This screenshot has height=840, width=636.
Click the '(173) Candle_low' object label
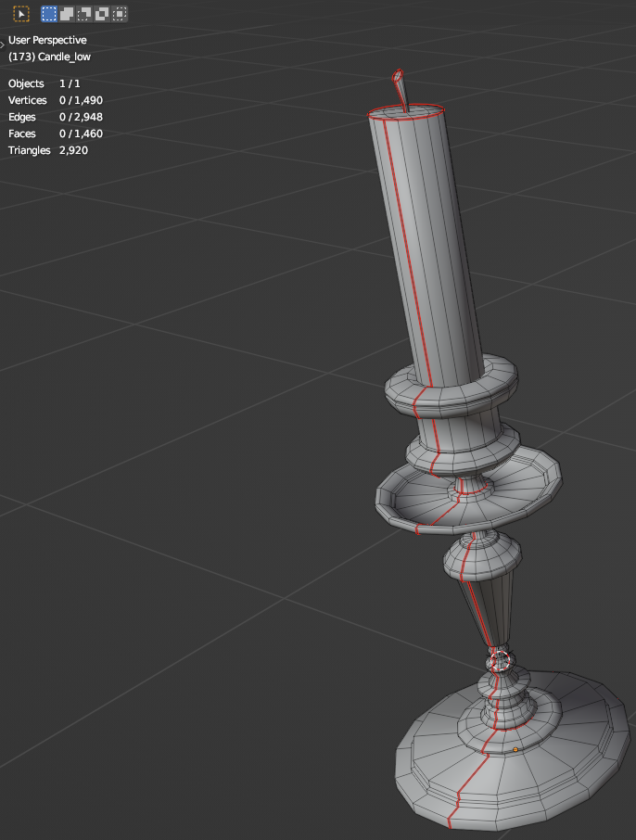click(49, 57)
